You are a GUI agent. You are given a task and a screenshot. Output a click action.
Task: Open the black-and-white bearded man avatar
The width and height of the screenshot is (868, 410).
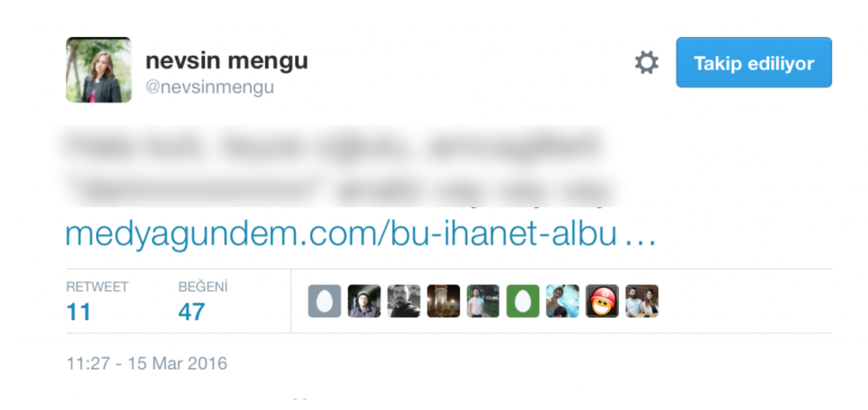click(x=404, y=301)
